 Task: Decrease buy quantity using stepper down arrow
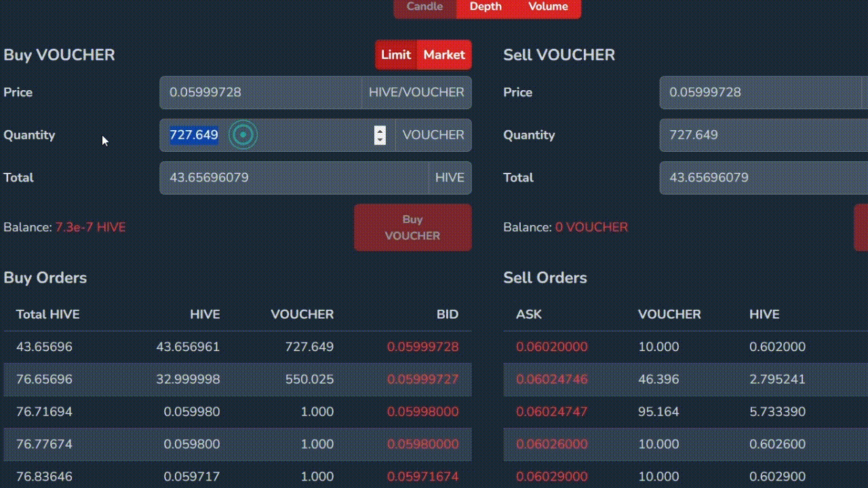(380, 140)
